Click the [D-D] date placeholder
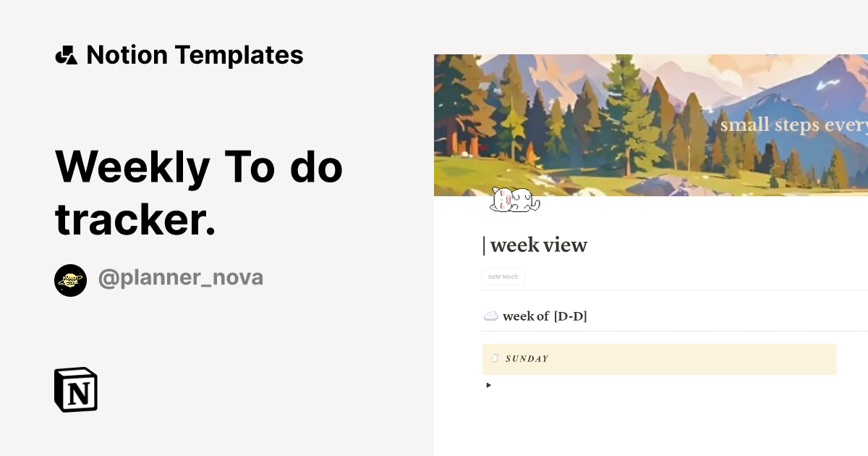 coord(571,316)
